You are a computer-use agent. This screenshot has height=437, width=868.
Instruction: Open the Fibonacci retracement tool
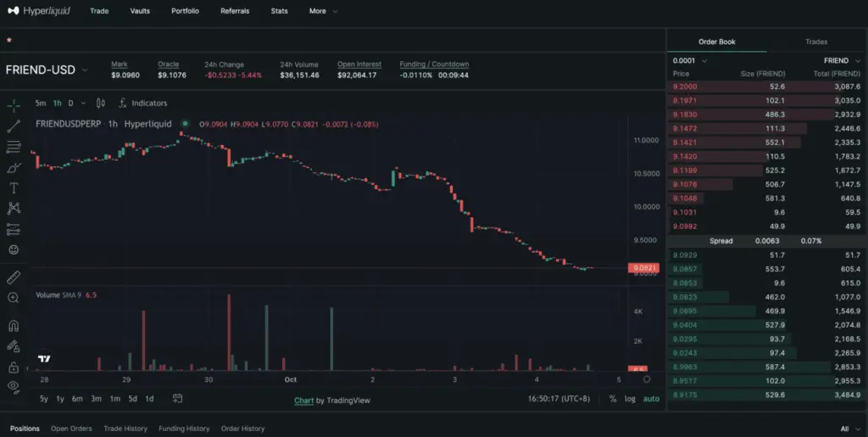click(14, 147)
